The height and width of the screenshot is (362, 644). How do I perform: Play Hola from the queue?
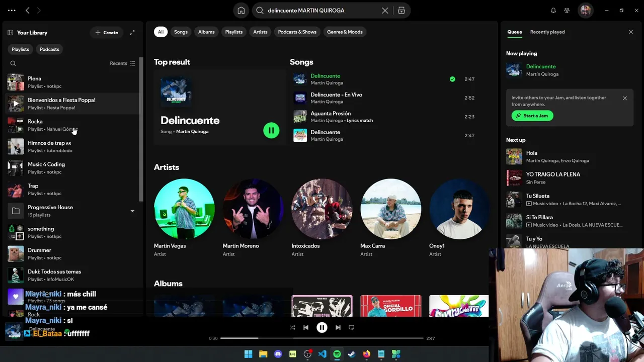click(x=569, y=156)
